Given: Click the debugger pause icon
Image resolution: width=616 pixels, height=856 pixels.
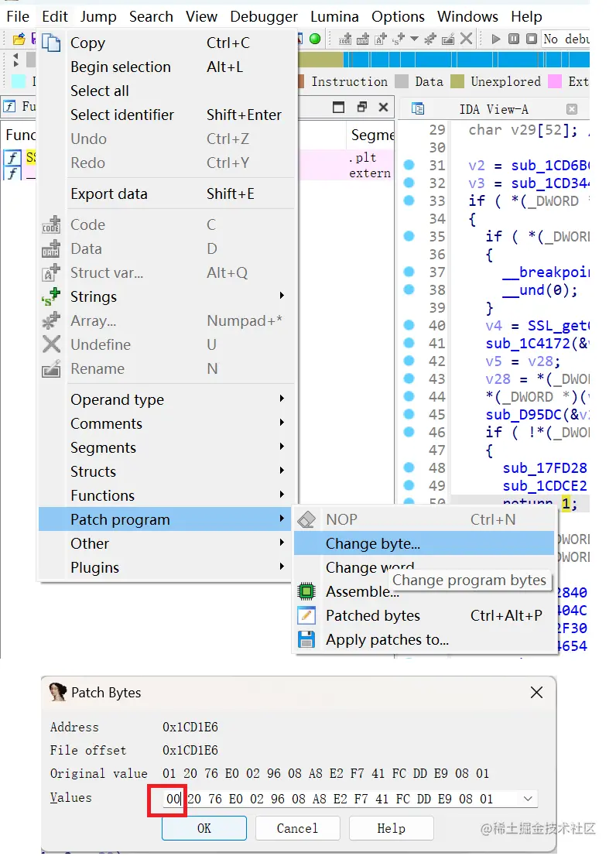Looking at the screenshot, I should [x=513, y=39].
